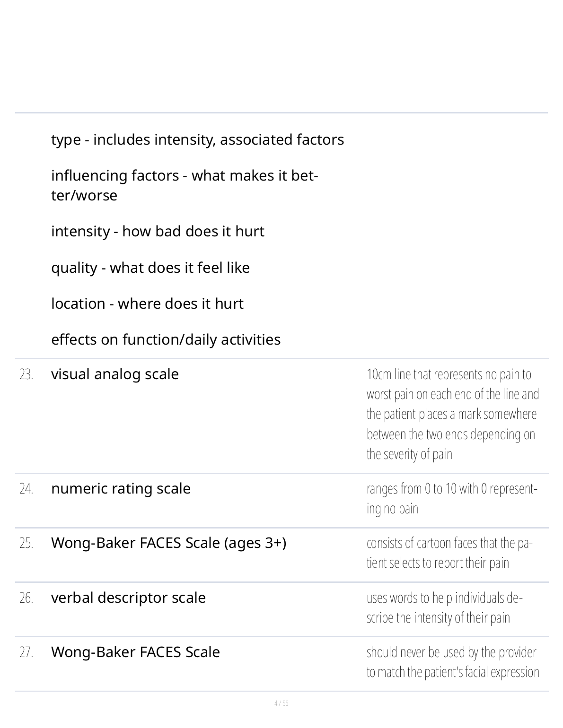Click the '10cm line' definition text
The width and height of the screenshot is (563, 728).
tap(452, 414)
